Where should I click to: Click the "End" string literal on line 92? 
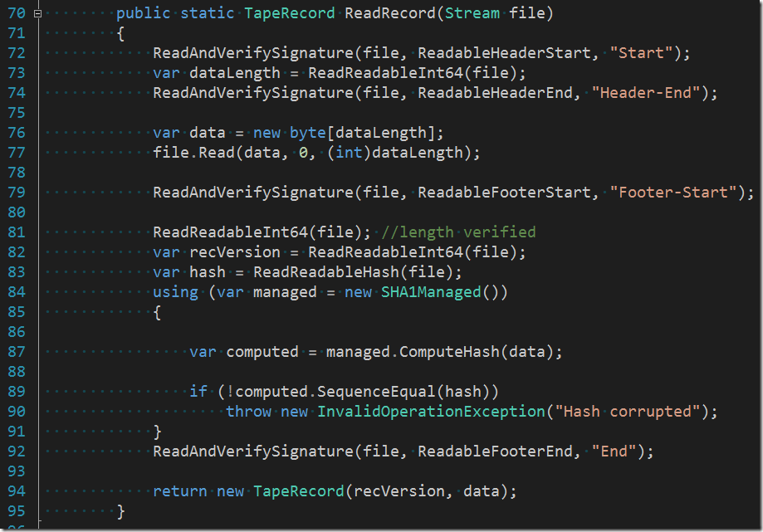(614, 451)
